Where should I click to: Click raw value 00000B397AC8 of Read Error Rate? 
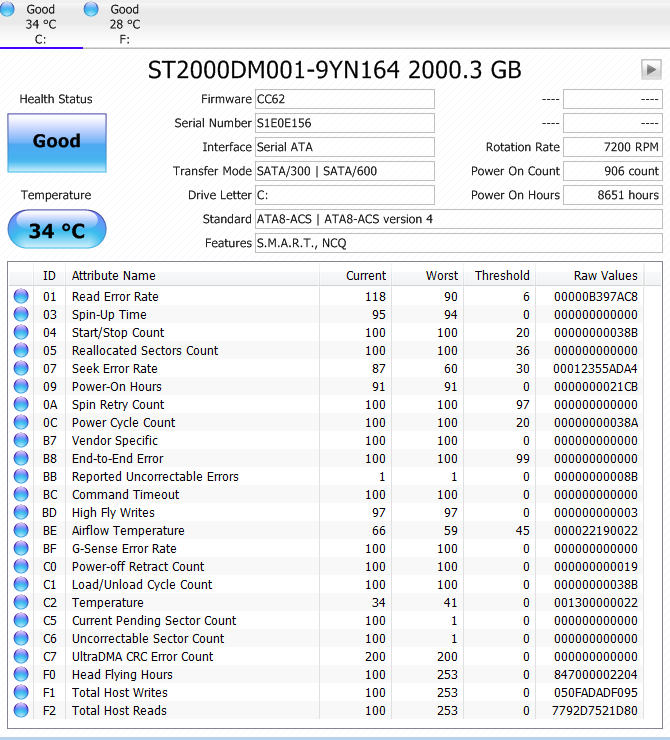595,296
